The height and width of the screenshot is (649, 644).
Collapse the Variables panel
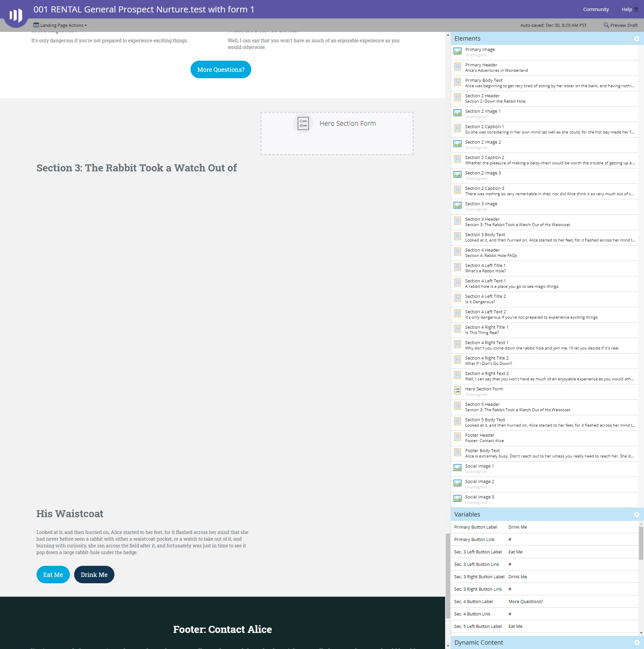(x=636, y=515)
